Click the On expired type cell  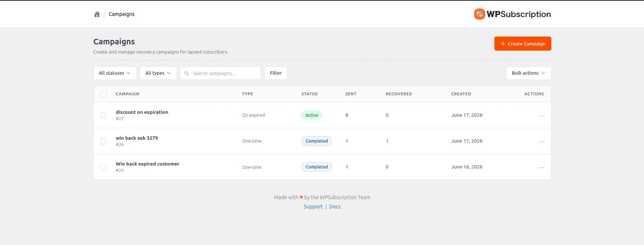(x=253, y=115)
